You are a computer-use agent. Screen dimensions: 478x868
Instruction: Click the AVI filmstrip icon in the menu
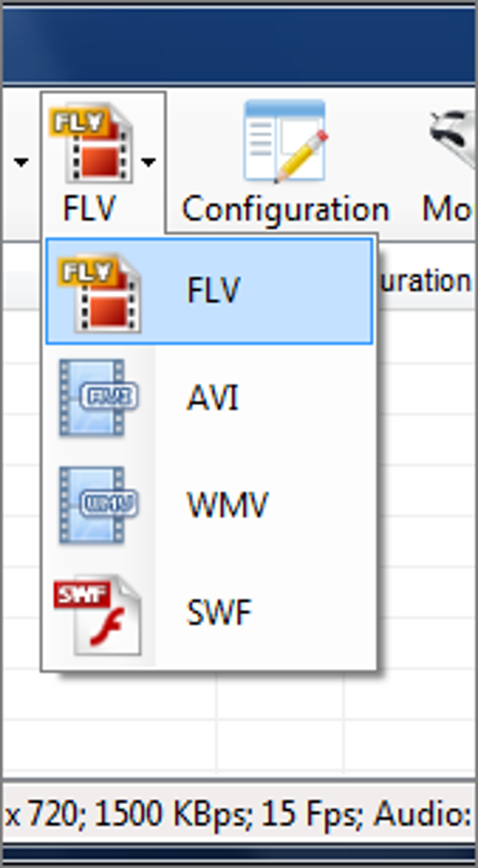click(x=98, y=397)
